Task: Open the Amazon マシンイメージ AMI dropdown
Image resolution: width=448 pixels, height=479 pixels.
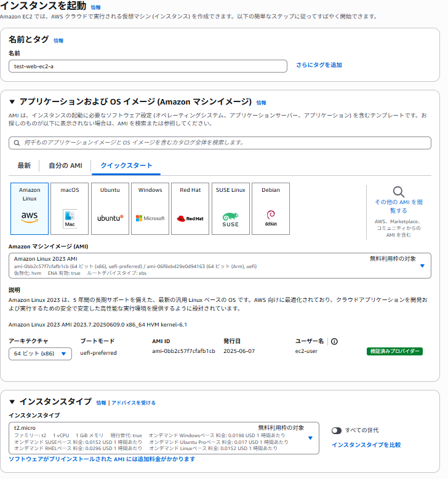Action: point(422,266)
